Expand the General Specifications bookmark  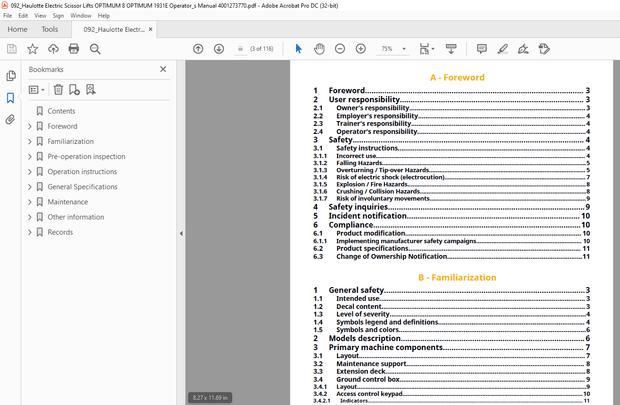click(30, 187)
